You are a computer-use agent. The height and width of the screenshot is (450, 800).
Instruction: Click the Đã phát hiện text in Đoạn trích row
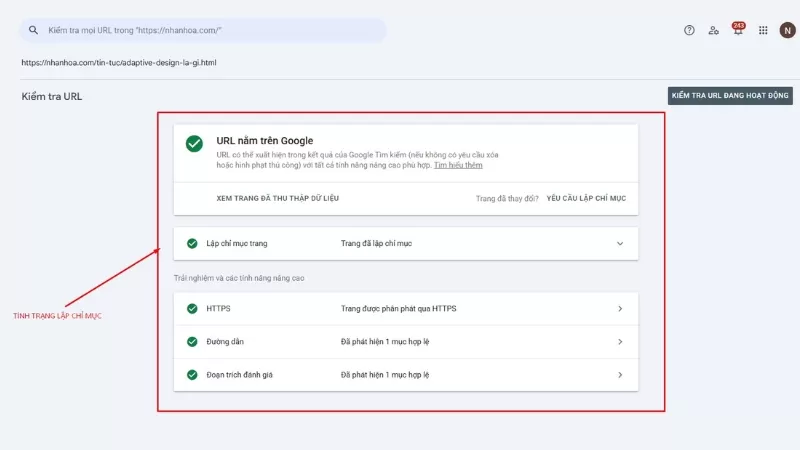point(385,375)
